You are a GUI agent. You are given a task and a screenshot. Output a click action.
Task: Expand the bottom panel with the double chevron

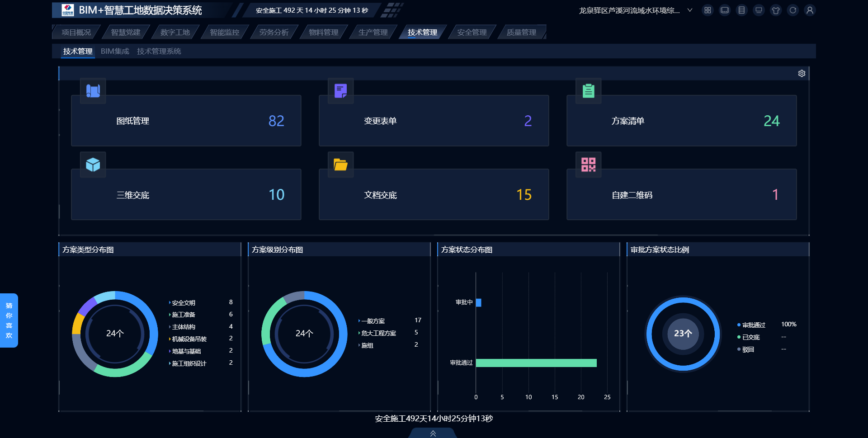pos(433,433)
